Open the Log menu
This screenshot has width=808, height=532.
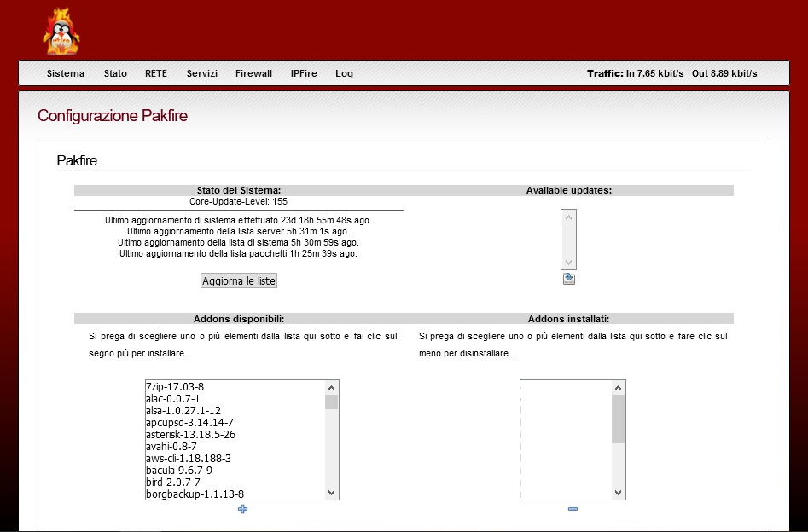(344, 73)
